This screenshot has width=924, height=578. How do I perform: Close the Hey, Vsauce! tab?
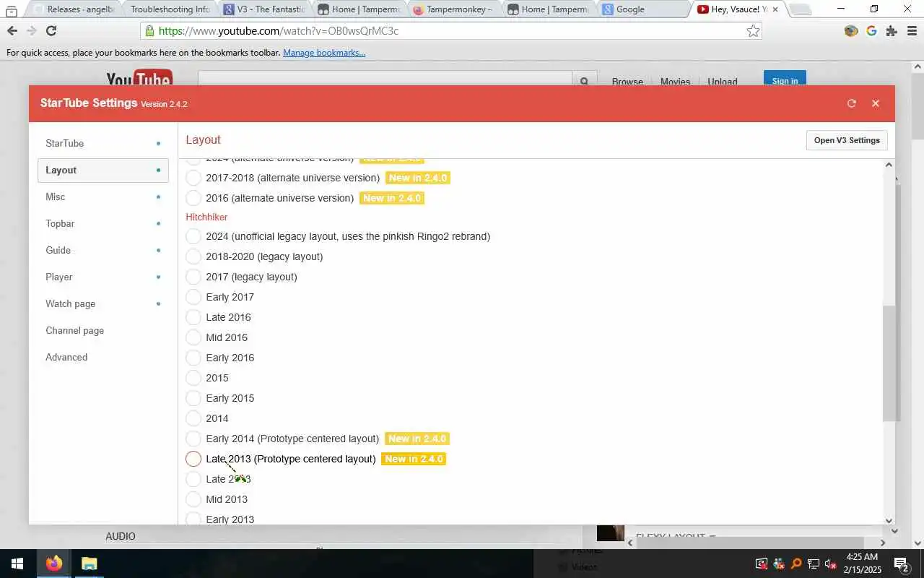coord(775,9)
